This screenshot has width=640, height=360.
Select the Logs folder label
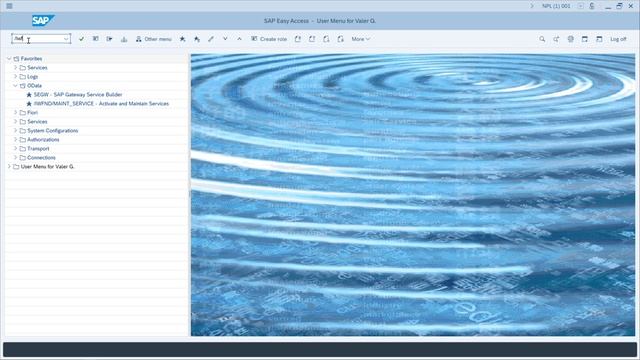[32, 77]
